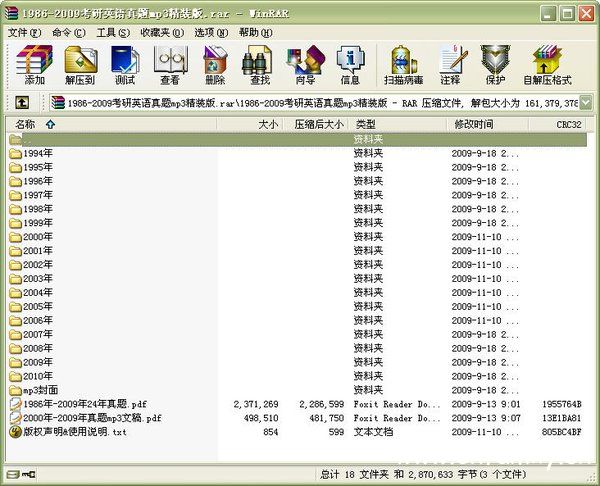This screenshot has width=600, height=486.
Task: Sort by 修改时间 column header
Action: [x=474, y=125]
